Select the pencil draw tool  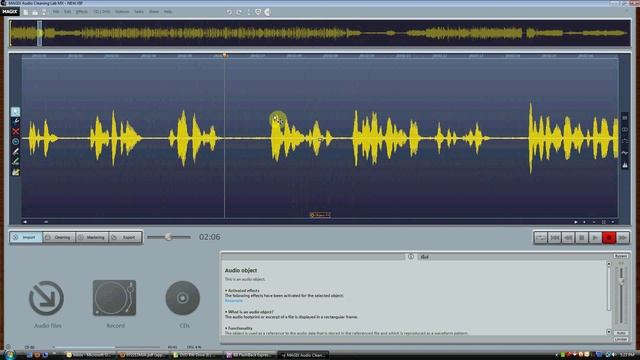(16, 152)
